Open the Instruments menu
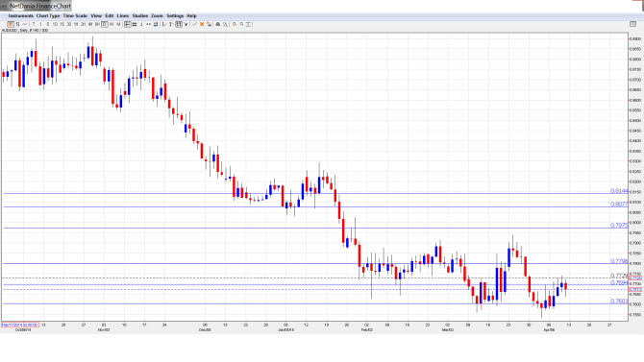644x362 pixels. pyautogui.click(x=20, y=16)
